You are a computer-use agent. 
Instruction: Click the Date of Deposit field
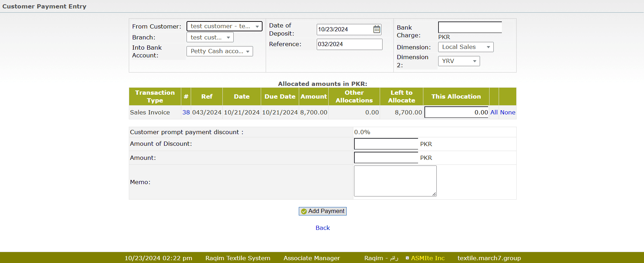point(344,30)
